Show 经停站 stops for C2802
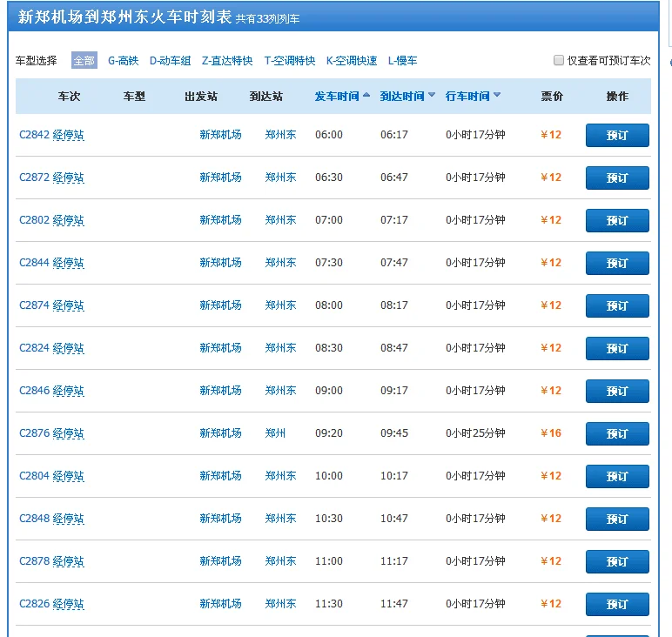The image size is (672, 637). click(x=68, y=221)
